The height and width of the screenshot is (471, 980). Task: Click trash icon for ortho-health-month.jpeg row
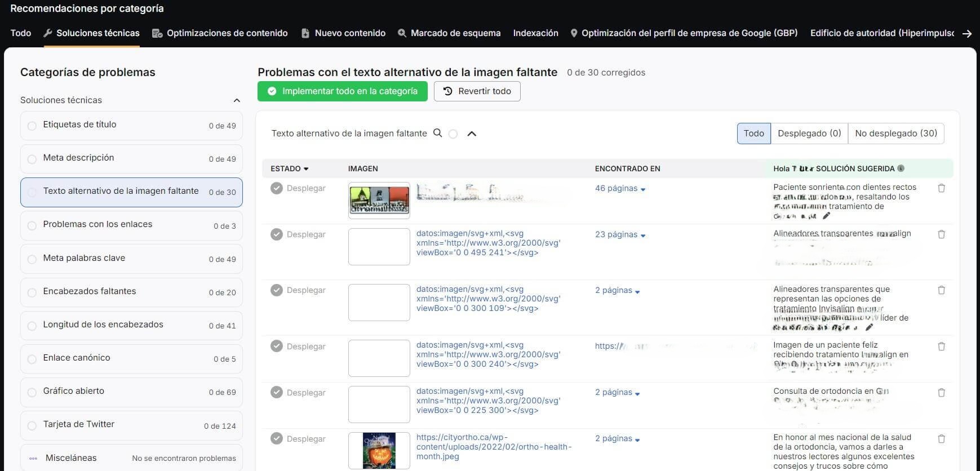coord(941,438)
